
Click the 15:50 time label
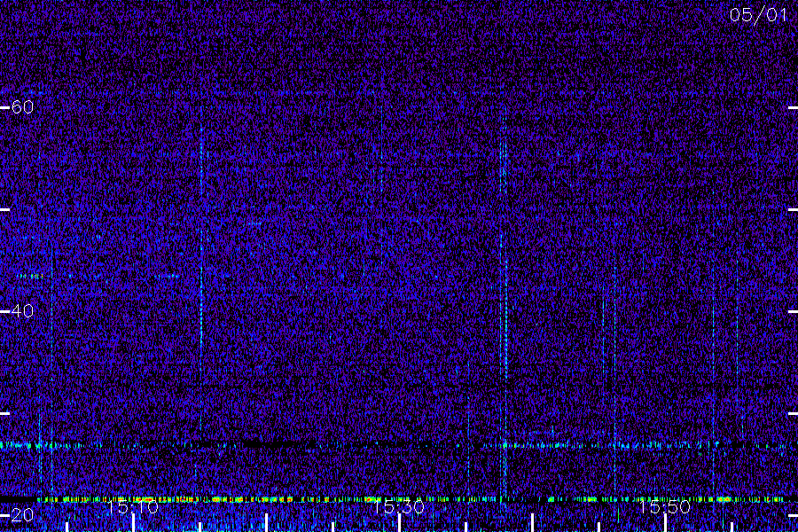(665, 507)
